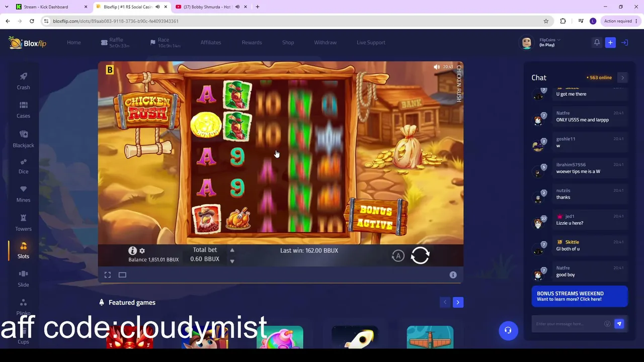Open the Rewards page

click(252, 43)
